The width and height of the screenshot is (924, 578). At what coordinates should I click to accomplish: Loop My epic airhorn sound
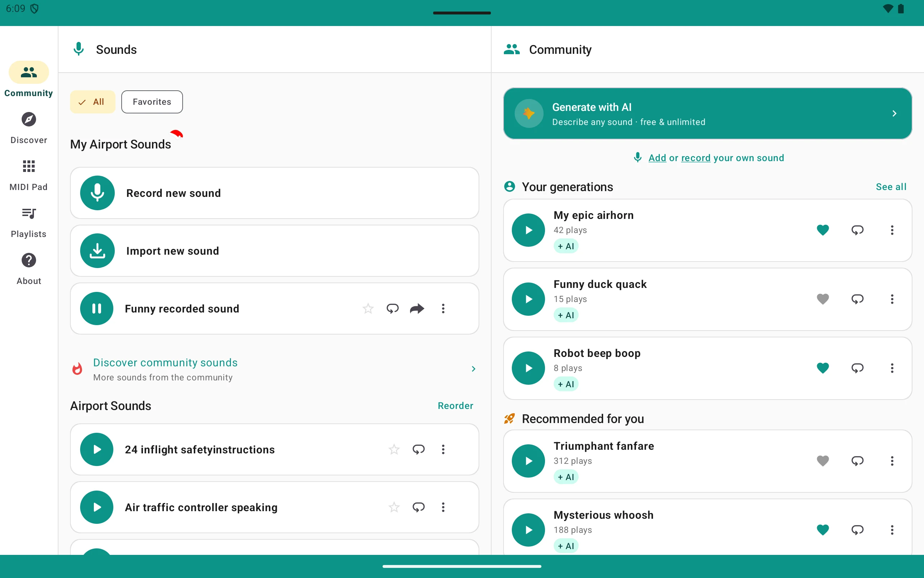tap(857, 230)
